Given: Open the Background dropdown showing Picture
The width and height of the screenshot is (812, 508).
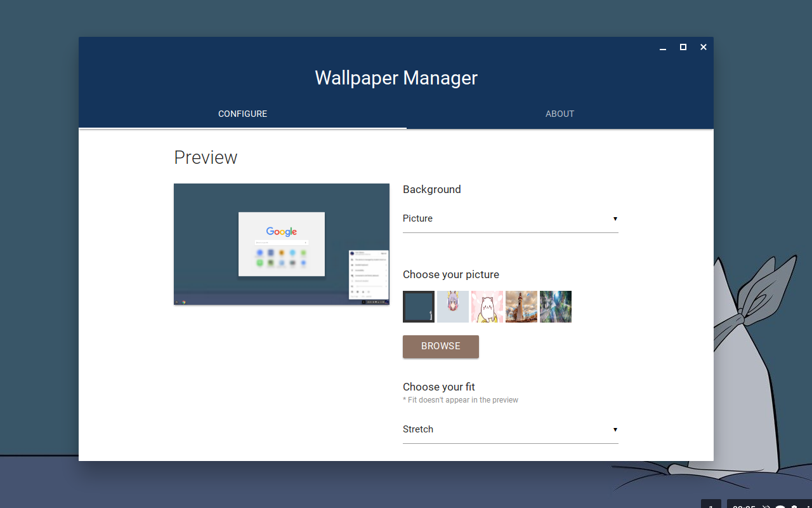Looking at the screenshot, I should click(x=511, y=218).
